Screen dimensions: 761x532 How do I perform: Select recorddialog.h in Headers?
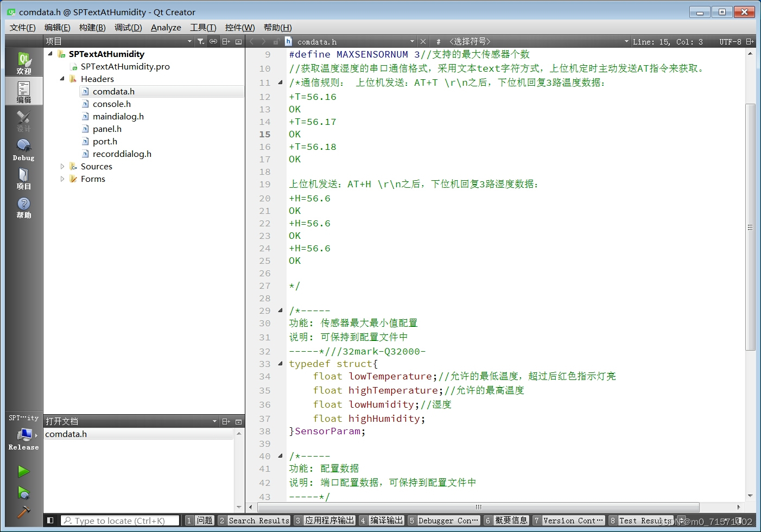(122, 154)
